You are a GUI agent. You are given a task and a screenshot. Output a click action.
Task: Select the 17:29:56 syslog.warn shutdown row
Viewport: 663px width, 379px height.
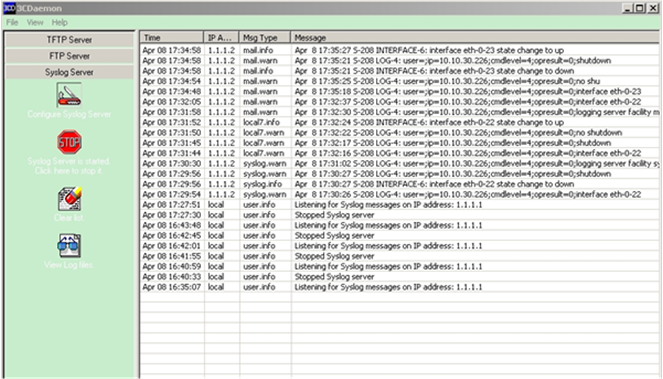tap(400, 174)
